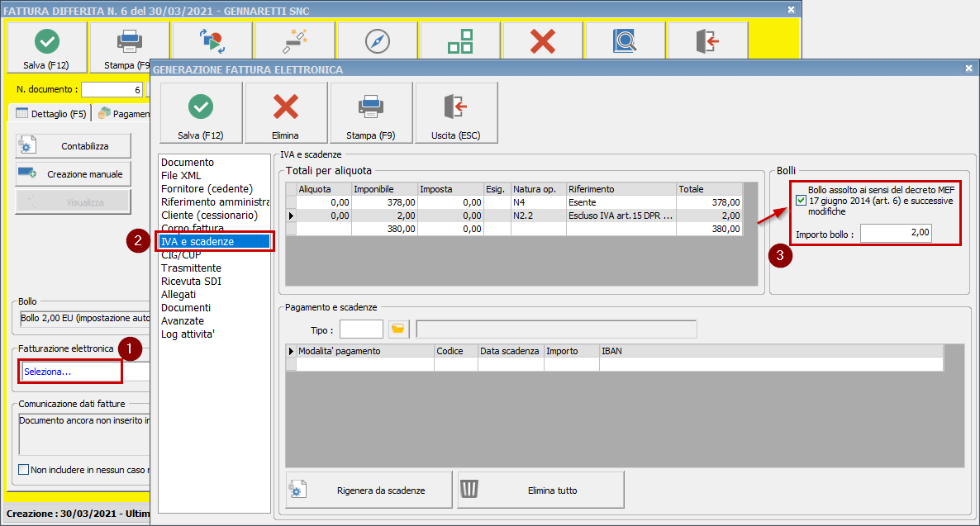Toggle Non includere in nessun caso checkbox
Image resolution: width=980 pixels, height=526 pixels.
(24, 470)
